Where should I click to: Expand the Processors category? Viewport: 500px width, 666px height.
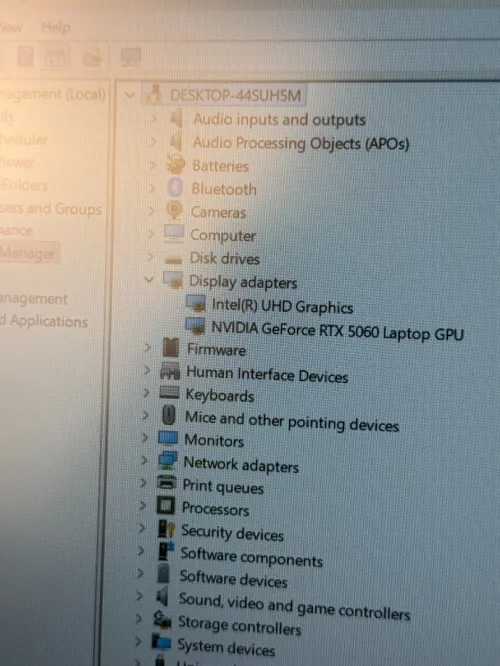click(142, 505)
